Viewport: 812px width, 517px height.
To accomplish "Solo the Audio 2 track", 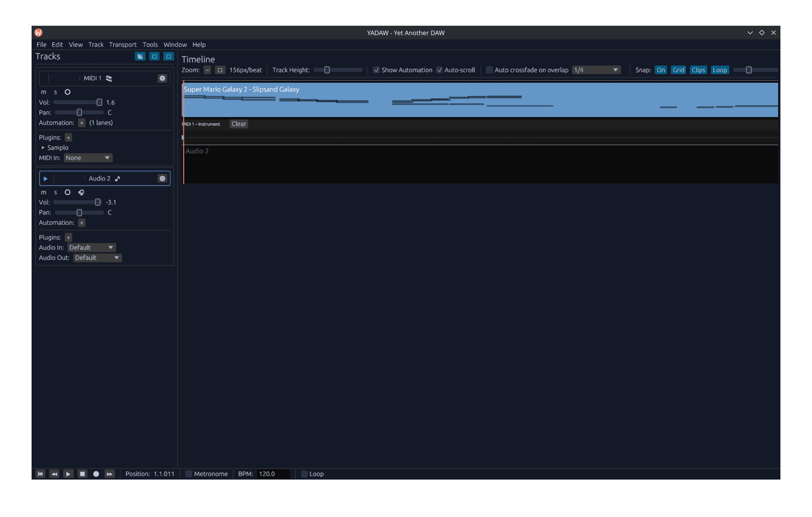I will point(56,192).
